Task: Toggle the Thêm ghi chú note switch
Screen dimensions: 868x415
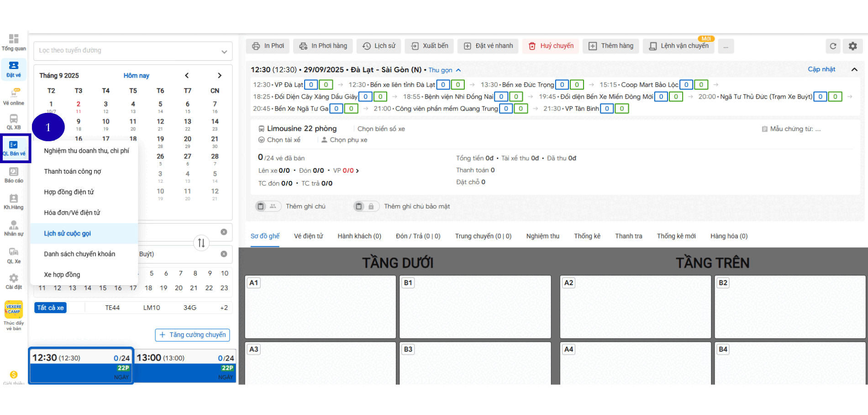Action: pos(267,207)
